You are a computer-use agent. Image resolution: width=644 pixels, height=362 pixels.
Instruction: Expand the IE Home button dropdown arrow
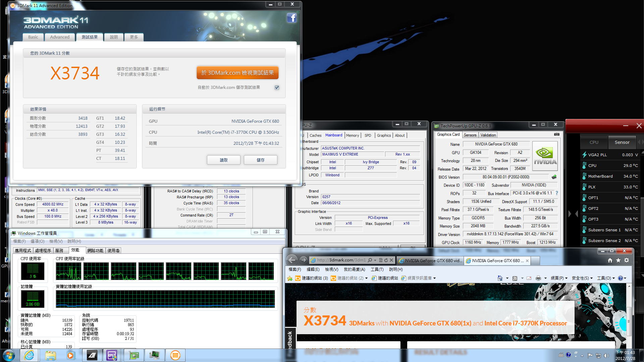click(x=507, y=278)
